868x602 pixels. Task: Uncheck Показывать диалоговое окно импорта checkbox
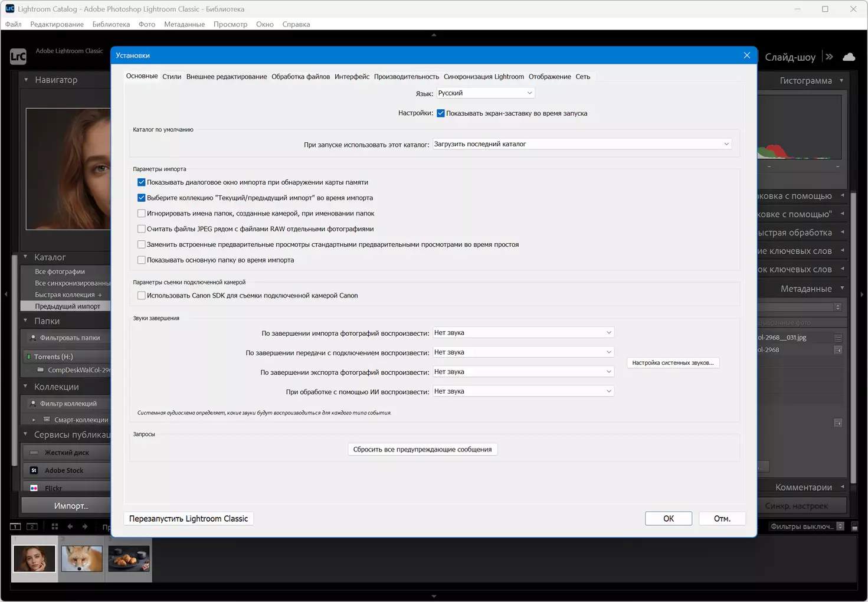142,182
